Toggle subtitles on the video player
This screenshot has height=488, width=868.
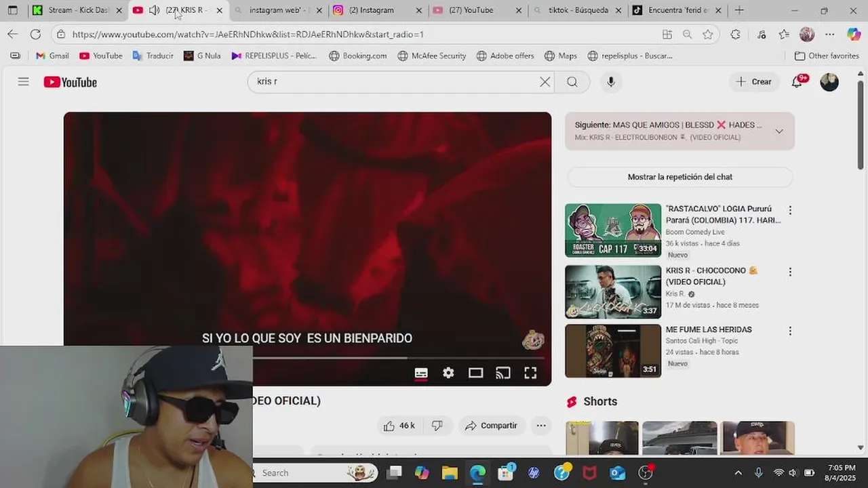click(x=421, y=373)
